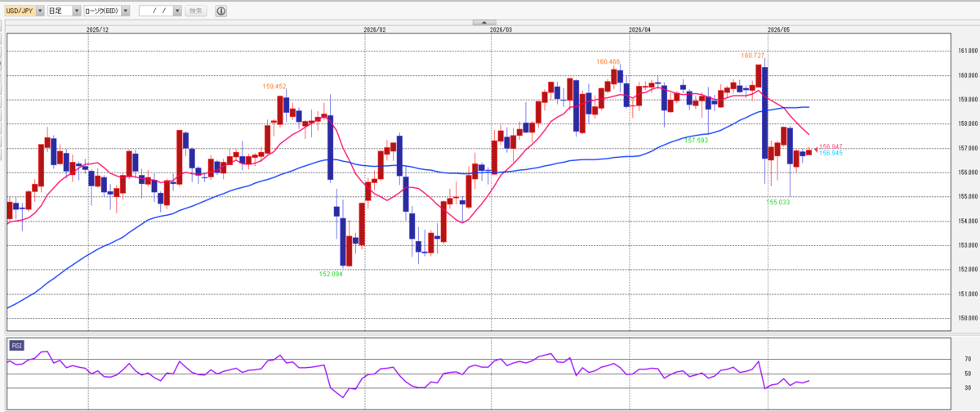Click the 160.727 high price label
Screen dimensions: 980x412
pos(752,56)
